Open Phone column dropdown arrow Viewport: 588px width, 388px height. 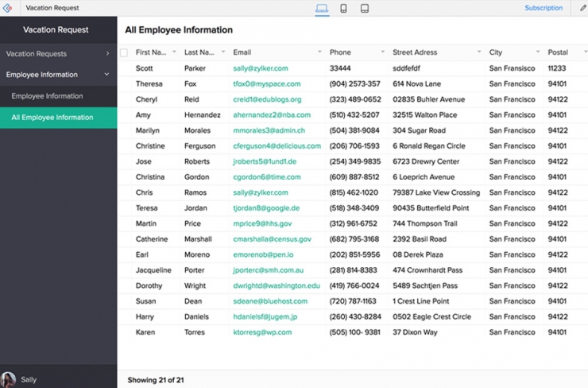pos(382,52)
